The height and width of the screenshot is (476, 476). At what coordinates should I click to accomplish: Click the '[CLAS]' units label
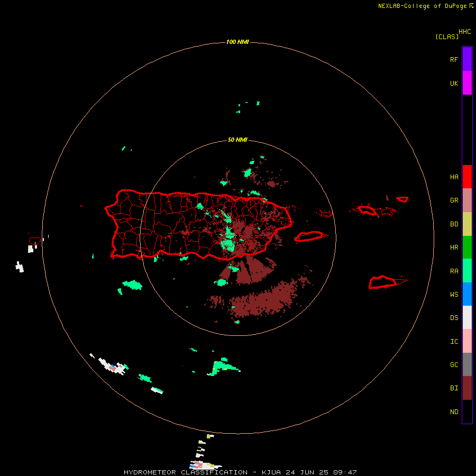(x=447, y=36)
